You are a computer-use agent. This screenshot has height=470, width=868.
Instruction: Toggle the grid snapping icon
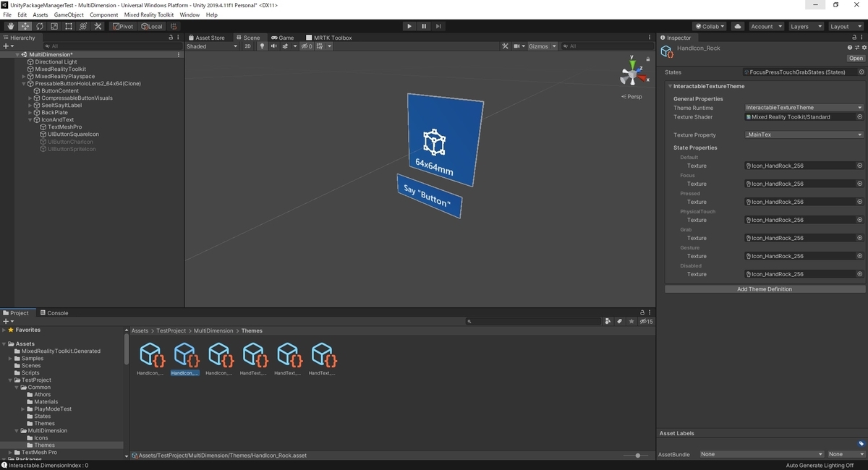pyautogui.click(x=174, y=26)
